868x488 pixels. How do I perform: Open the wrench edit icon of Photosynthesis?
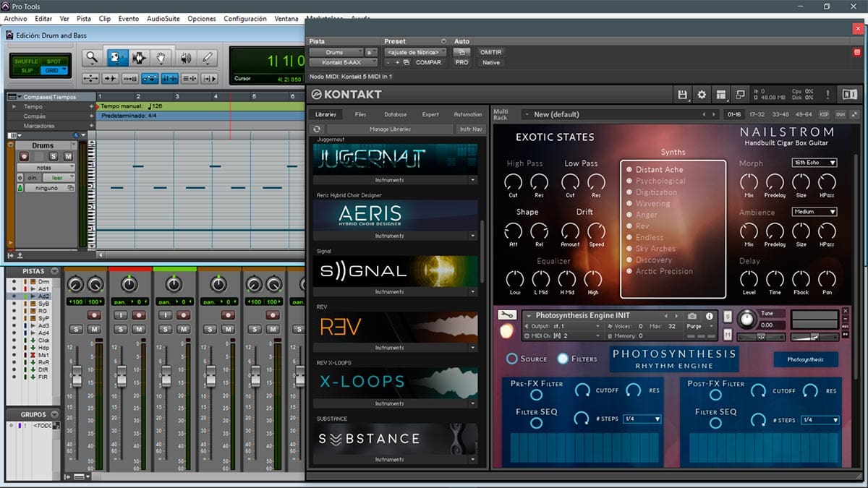[x=508, y=314]
